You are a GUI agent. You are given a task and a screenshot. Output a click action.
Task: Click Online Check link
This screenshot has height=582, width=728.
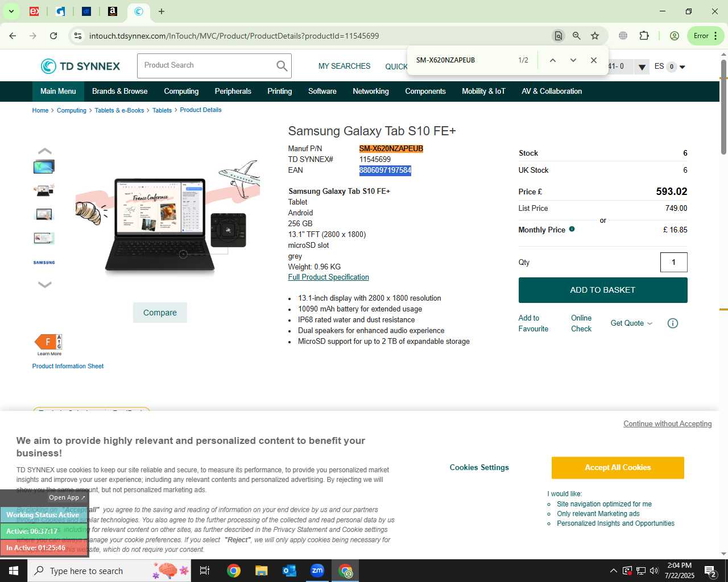coord(581,323)
